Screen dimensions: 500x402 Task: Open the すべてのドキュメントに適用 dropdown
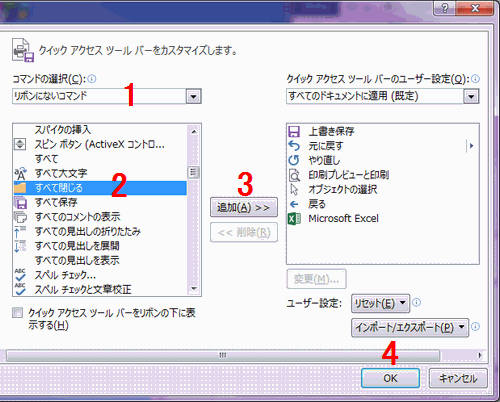click(383, 96)
